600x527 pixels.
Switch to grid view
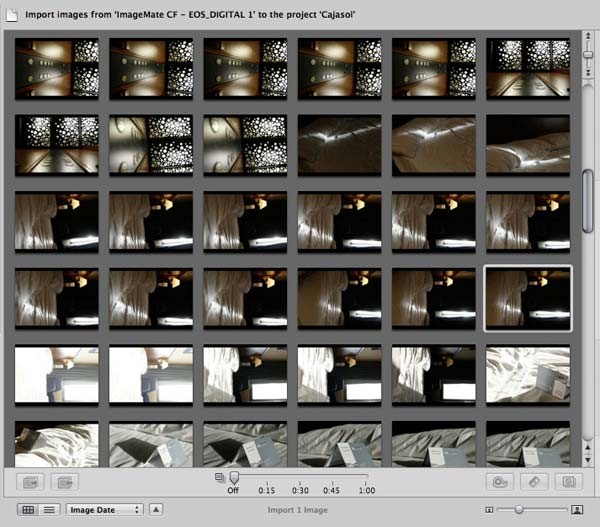tap(28, 510)
